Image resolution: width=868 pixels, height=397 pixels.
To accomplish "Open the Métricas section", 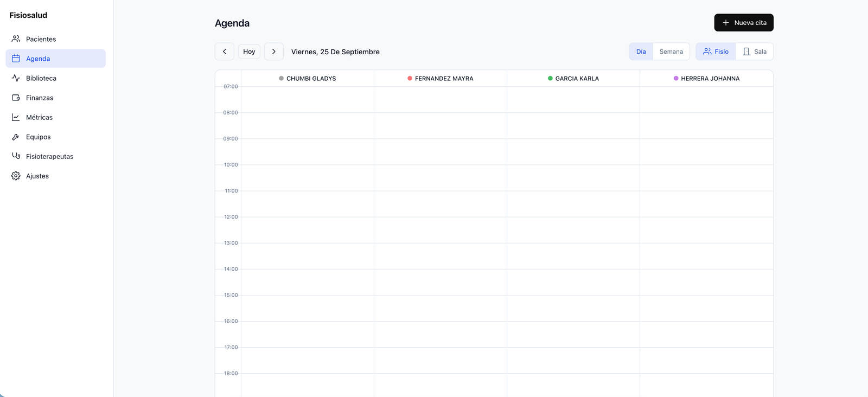I will point(55,117).
